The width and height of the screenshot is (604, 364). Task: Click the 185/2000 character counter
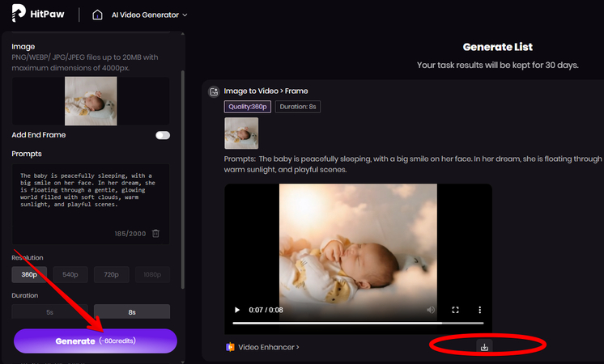130,234
